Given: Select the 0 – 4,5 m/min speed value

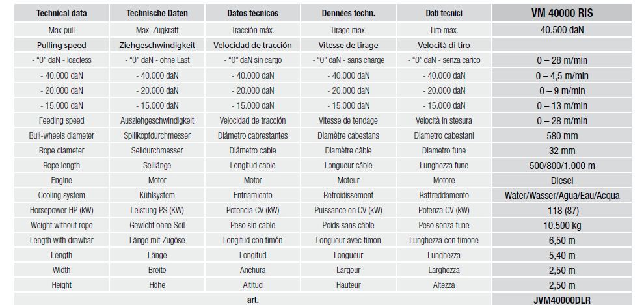Looking at the screenshot, I should [562, 75].
